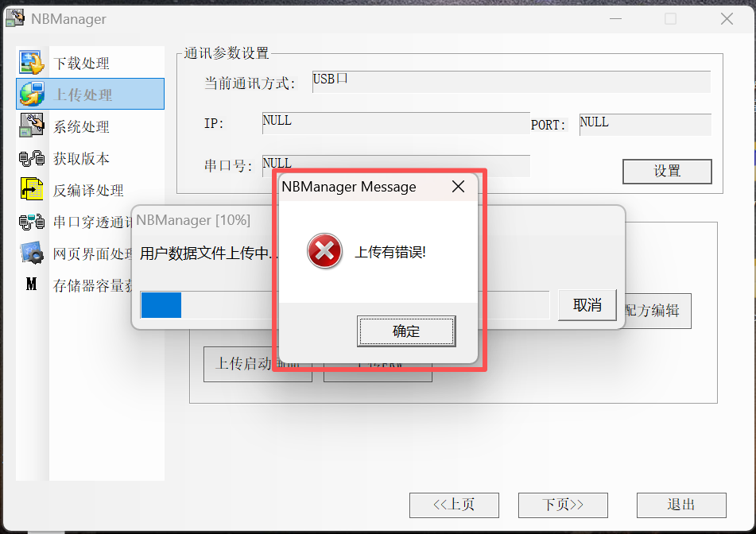Click the 当前通讯方式 field showing USB口
Screen dimensions: 756x534
click(512, 81)
